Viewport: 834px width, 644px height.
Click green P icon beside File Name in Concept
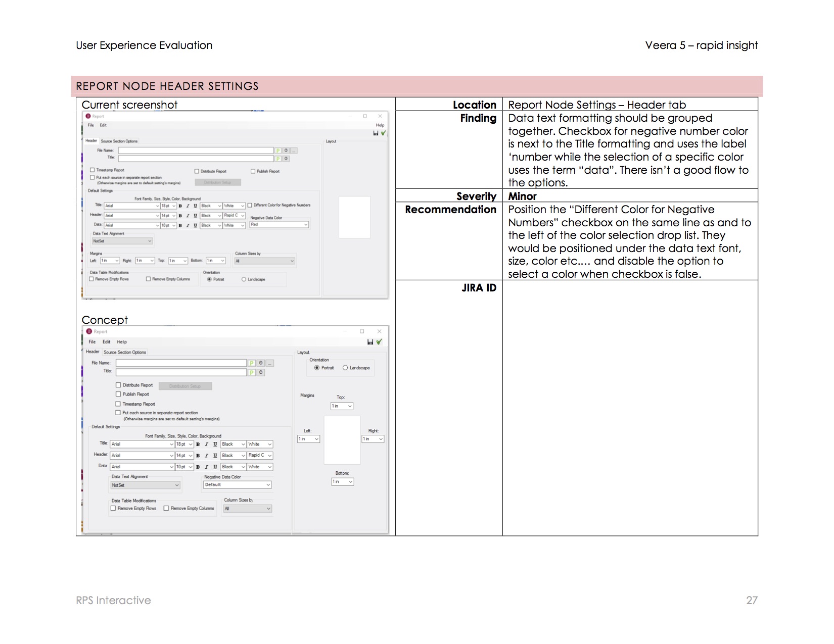(x=251, y=363)
